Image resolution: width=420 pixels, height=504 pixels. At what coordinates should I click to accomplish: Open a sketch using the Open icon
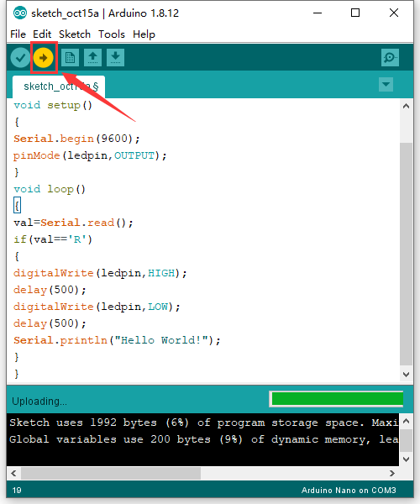pyautogui.click(x=93, y=57)
